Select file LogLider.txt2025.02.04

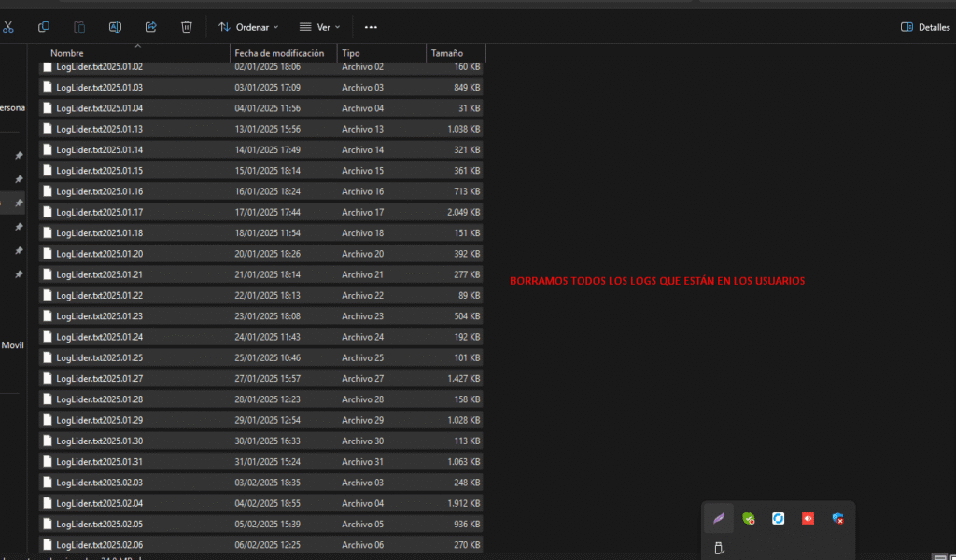point(99,503)
